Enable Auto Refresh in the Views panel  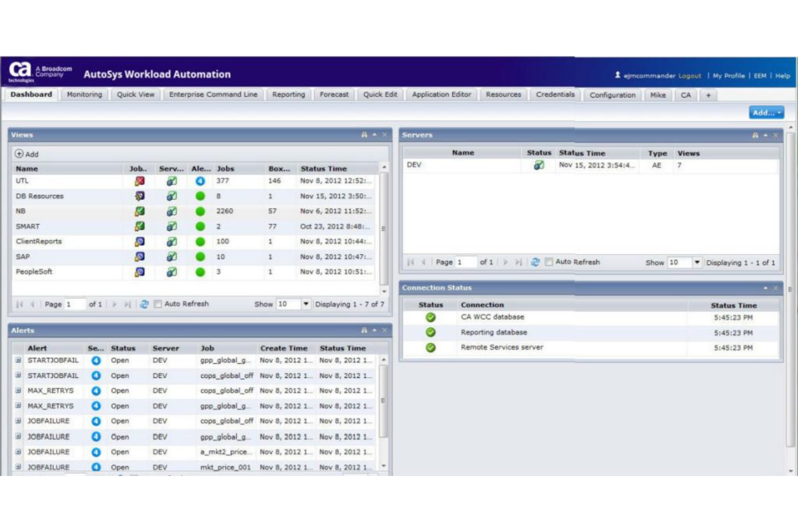coord(157,303)
